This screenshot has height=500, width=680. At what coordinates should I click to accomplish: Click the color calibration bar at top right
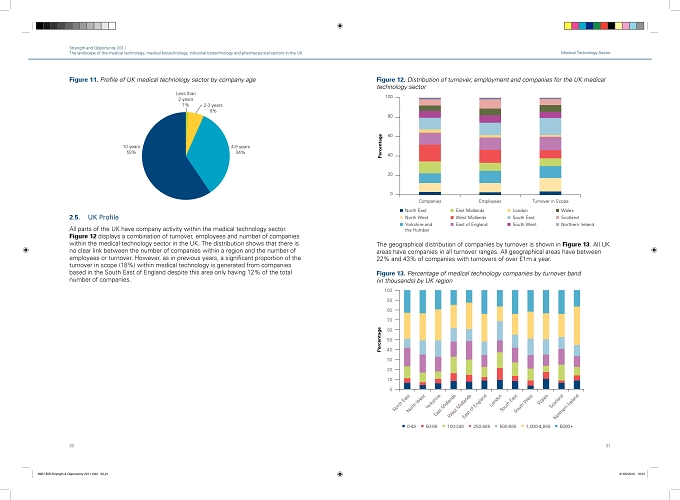(x=604, y=26)
